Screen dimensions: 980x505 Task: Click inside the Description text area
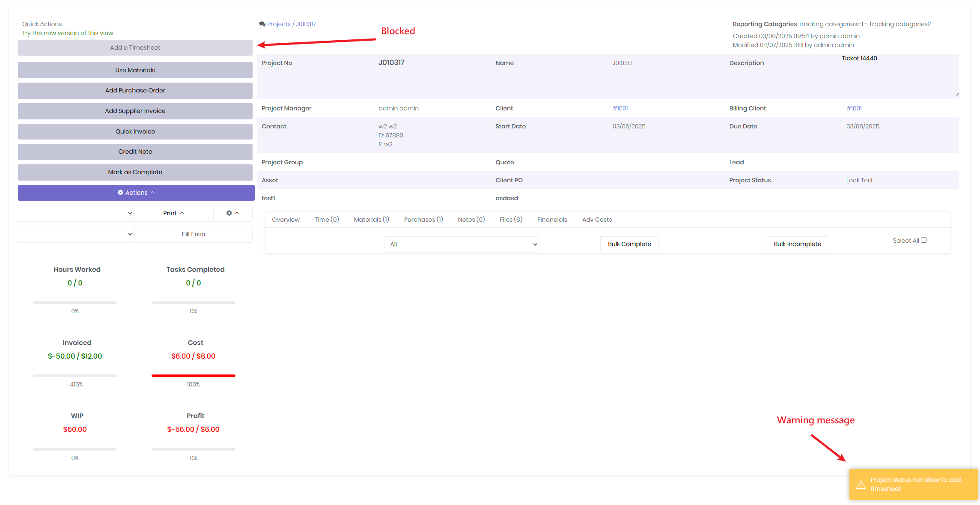tap(899, 77)
